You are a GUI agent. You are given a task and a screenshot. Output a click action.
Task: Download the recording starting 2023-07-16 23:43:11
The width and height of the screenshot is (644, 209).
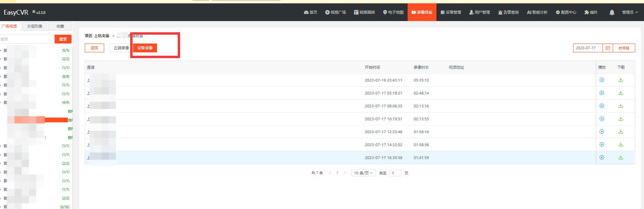(x=621, y=80)
